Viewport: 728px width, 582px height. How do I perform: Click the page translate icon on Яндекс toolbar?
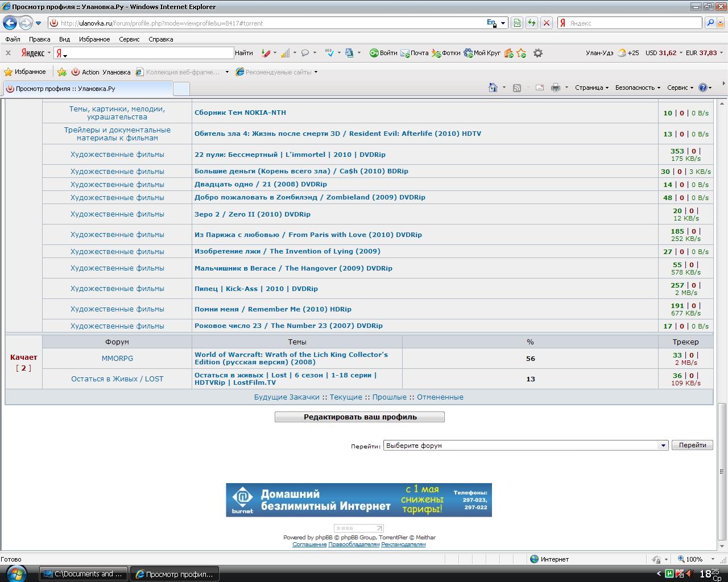pos(349,53)
